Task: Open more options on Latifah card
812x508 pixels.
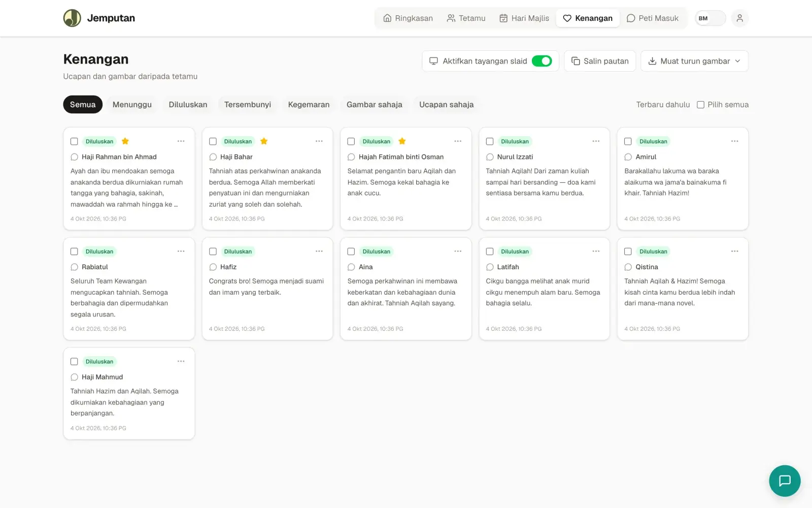Action: point(596,251)
